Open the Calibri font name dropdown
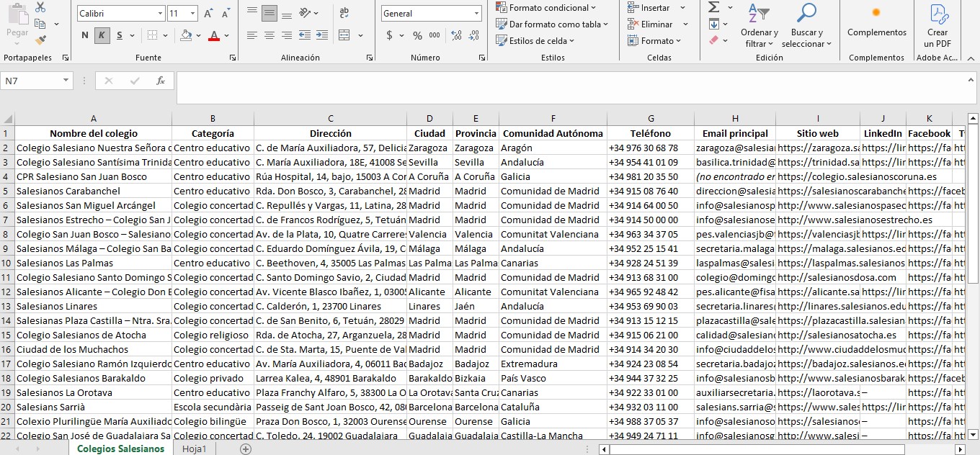 (160, 14)
